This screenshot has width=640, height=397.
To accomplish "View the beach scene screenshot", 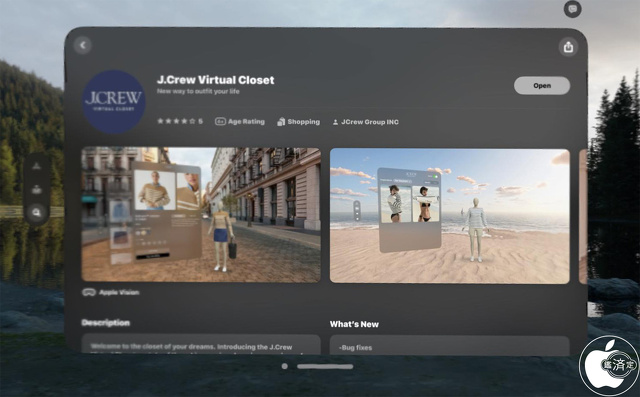I will 449,216.
